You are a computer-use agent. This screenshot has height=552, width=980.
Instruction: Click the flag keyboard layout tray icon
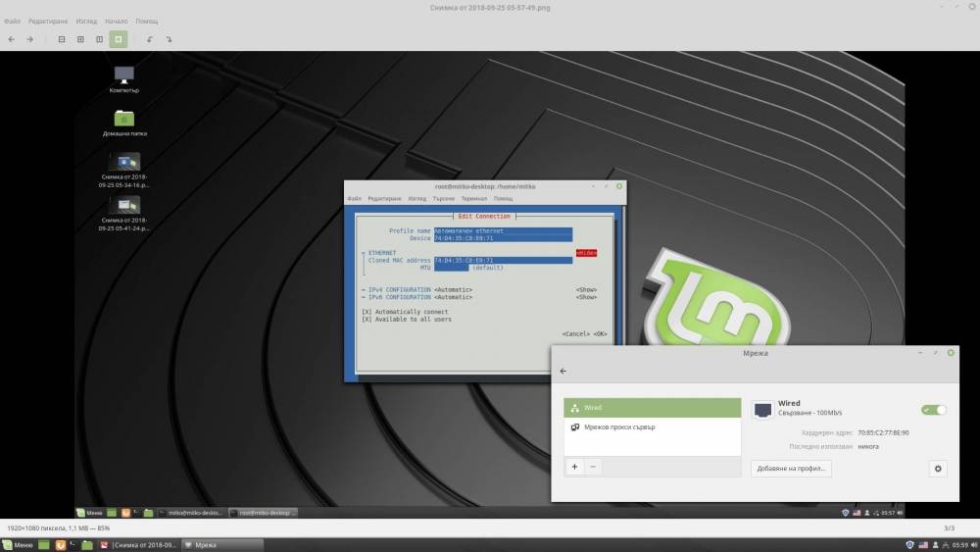pyautogui.click(x=923, y=545)
